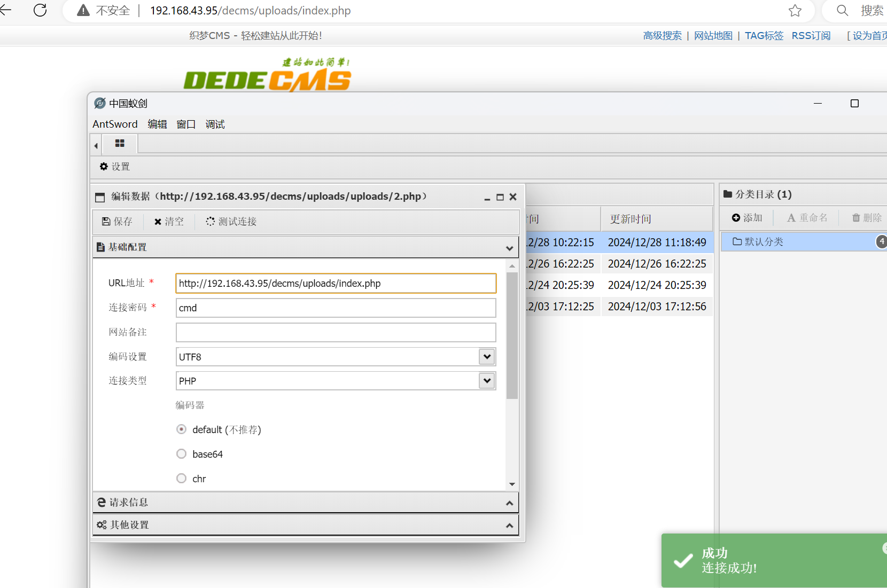Click the not-secure warning icon

click(83, 11)
